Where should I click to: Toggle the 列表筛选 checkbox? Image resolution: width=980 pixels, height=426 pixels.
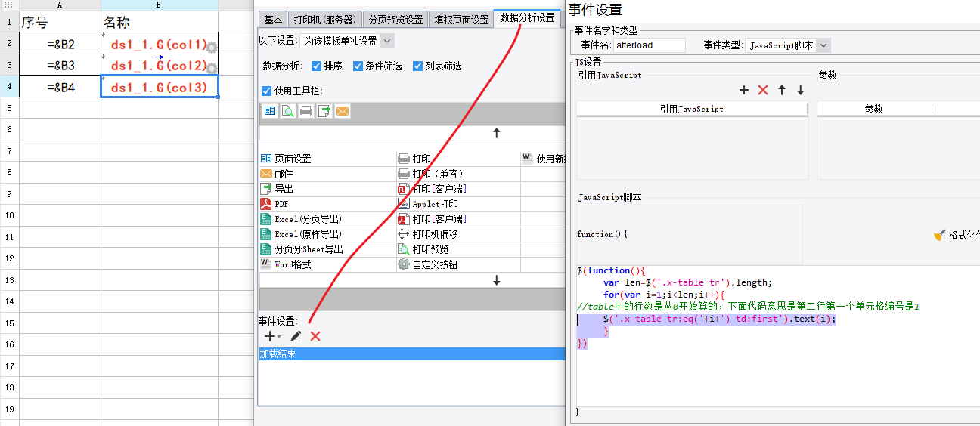coord(417,66)
